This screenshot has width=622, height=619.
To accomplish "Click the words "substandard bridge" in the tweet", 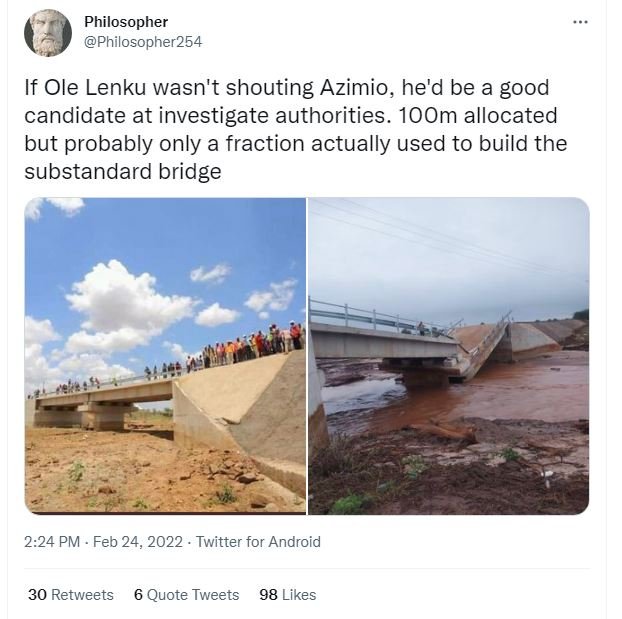I will point(122,171).
